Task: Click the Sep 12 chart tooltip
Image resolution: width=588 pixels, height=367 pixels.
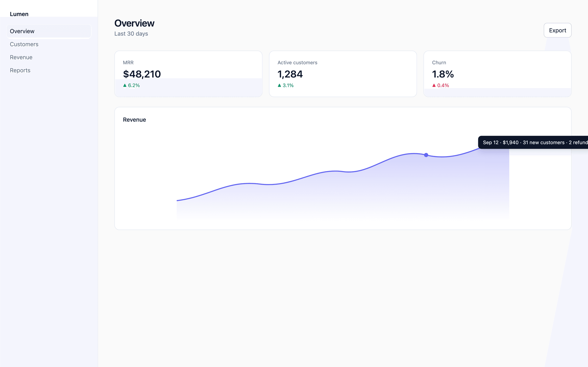Action: (x=533, y=143)
